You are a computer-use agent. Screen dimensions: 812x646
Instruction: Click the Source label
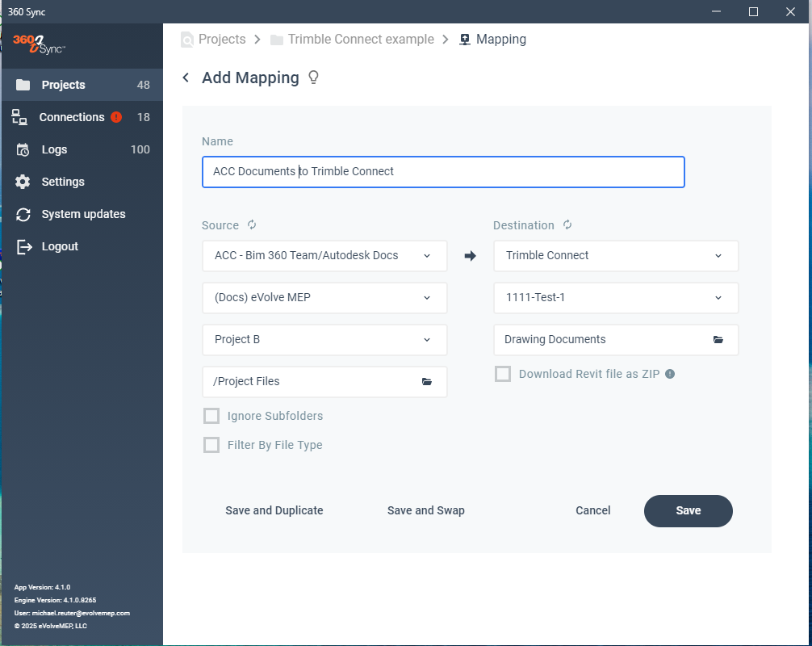[220, 225]
